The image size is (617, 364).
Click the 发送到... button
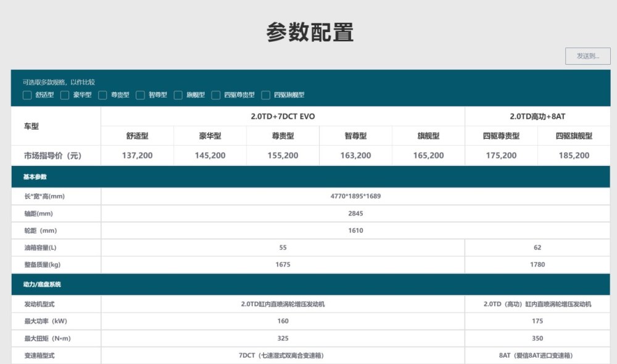pos(587,56)
